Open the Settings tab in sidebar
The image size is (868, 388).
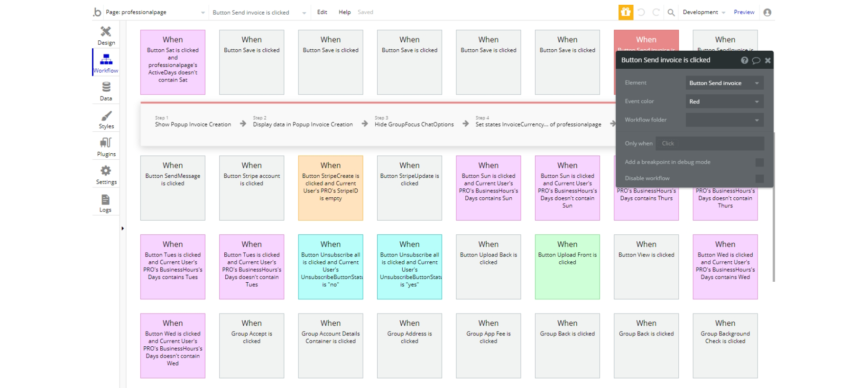click(x=106, y=175)
